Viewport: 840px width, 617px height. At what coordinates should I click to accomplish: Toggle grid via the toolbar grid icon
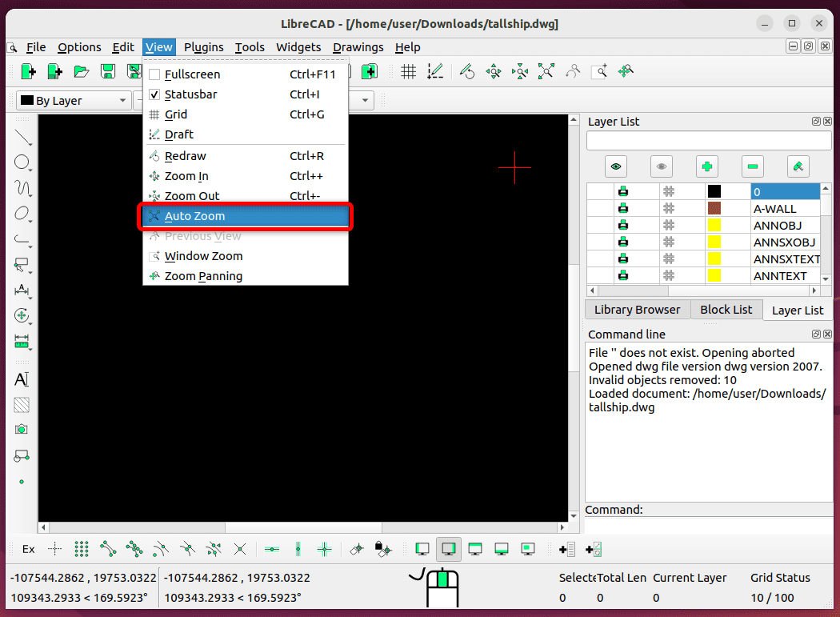409,71
